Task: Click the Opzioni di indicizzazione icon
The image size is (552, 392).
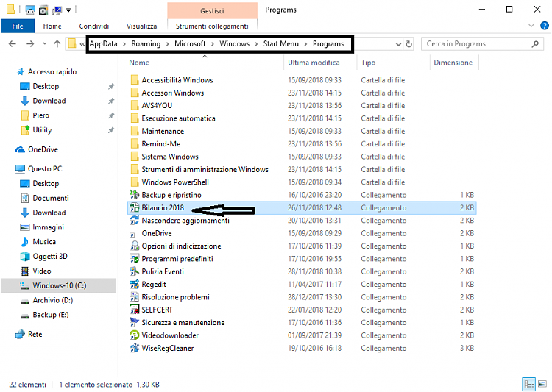Action: point(134,246)
